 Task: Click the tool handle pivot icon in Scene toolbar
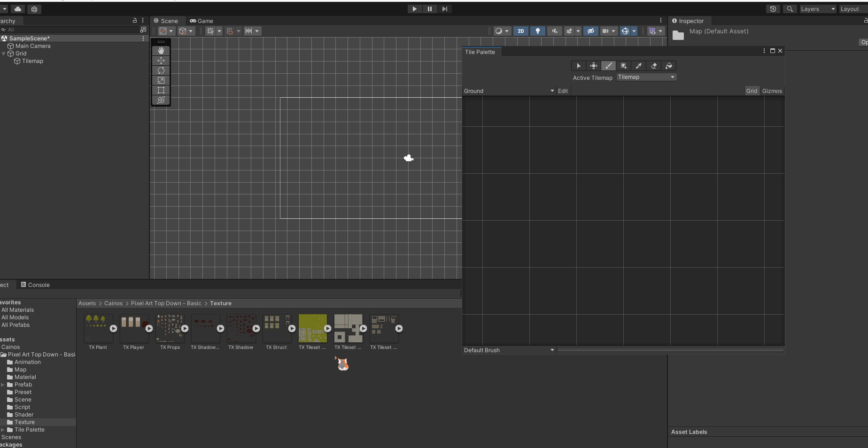[163, 31]
